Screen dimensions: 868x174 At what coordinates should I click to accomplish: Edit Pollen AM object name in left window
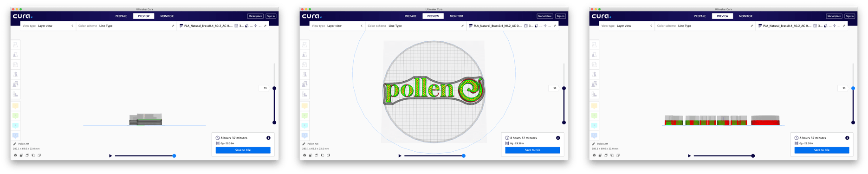click(x=14, y=144)
